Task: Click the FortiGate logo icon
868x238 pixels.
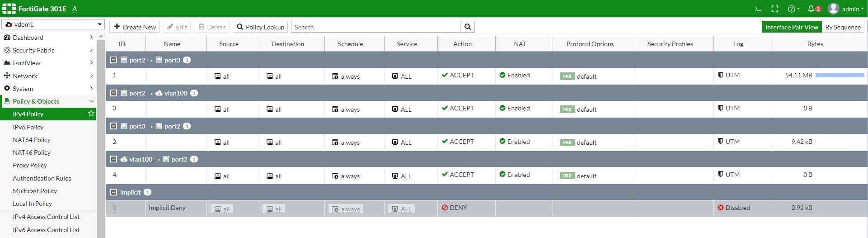Action: 9,9
